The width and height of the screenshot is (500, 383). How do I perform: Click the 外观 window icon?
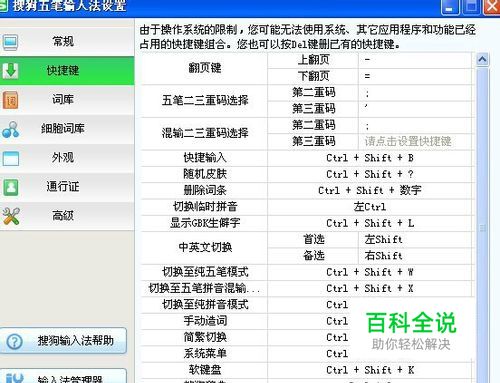(x=11, y=158)
